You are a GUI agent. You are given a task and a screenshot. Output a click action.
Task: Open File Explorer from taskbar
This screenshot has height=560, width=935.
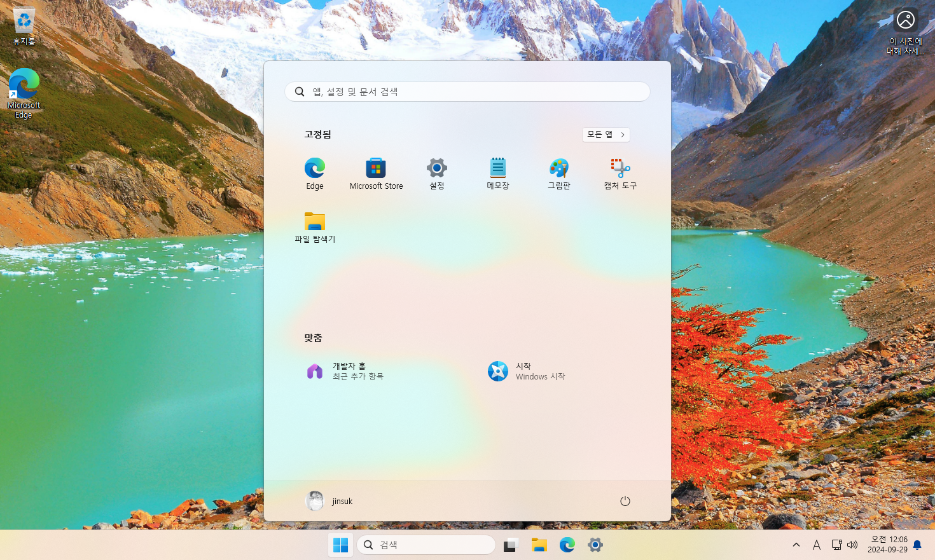point(539,545)
